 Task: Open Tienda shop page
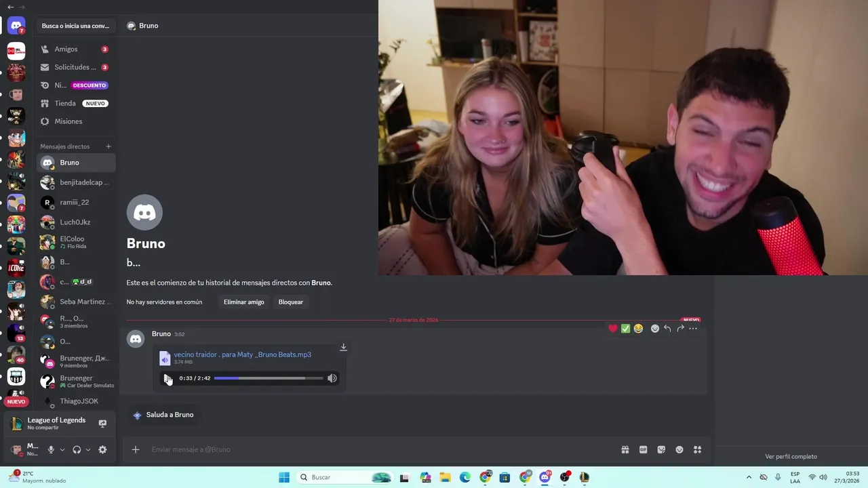pos(75,103)
